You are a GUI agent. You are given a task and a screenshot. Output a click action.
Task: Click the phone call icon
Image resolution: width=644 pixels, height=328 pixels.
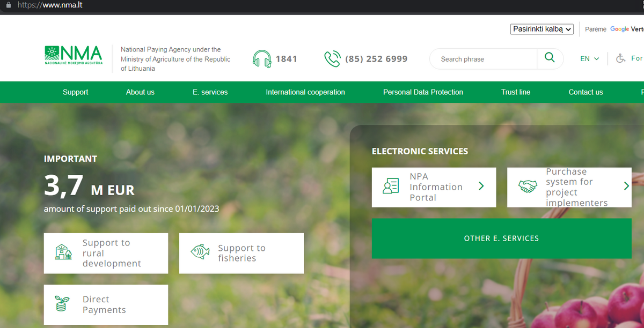tap(332, 59)
